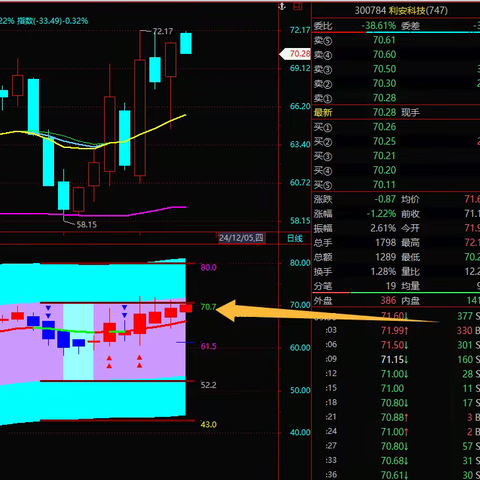Viewport: 480px width, 480px height.
Task: Click the 最新 latest price row
Action: click(x=396, y=112)
